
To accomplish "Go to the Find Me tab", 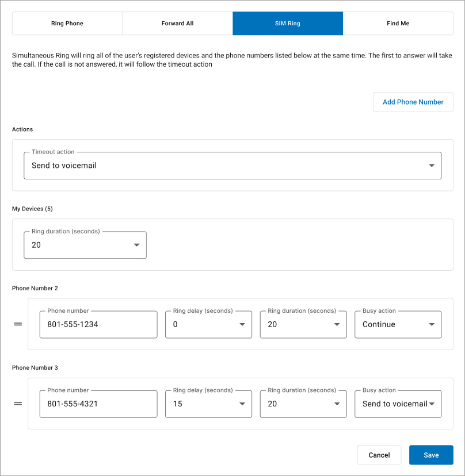I will [398, 24].
